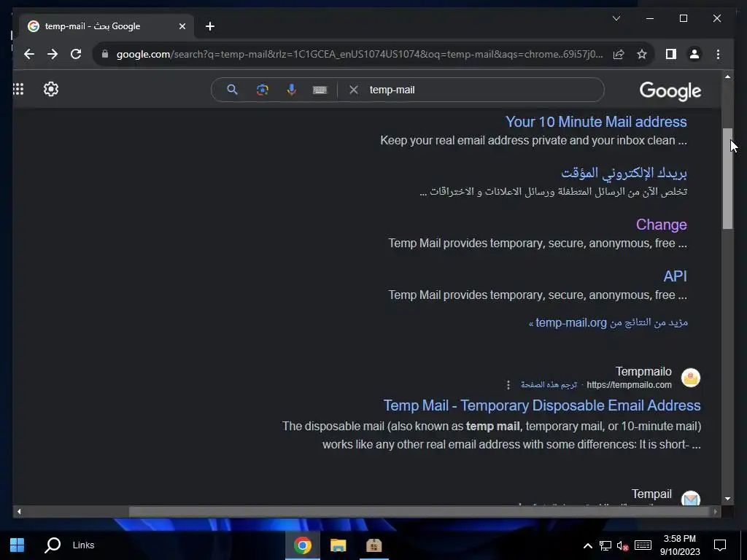Open network status in the tray
The height and width of the screenshot is (560, 747).
(605, 545)
